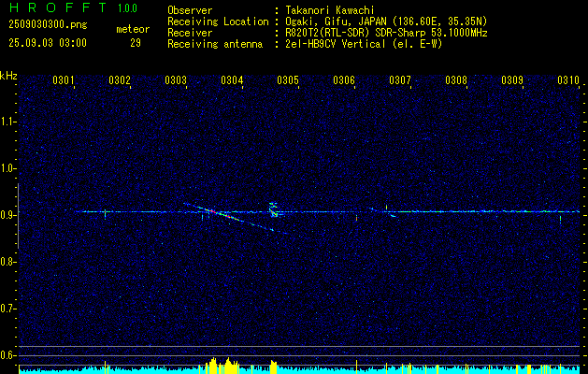Click the 0301 time marker
Screen dimensions: 588x374
tap(64, 79)
